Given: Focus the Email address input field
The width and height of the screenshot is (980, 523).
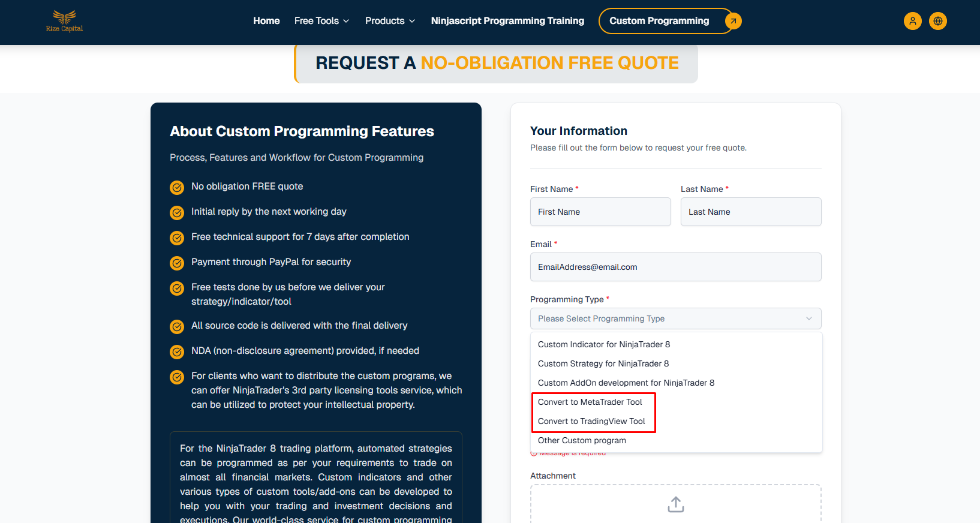Looking at the screenshot, I should coord(676,267).
